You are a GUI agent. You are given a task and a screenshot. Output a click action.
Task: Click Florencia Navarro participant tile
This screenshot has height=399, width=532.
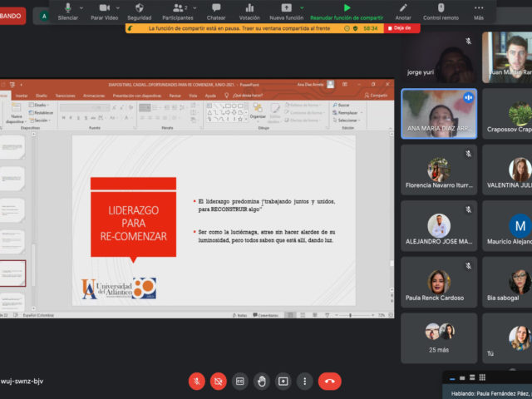pyautogui.click(x=439, y=170)
